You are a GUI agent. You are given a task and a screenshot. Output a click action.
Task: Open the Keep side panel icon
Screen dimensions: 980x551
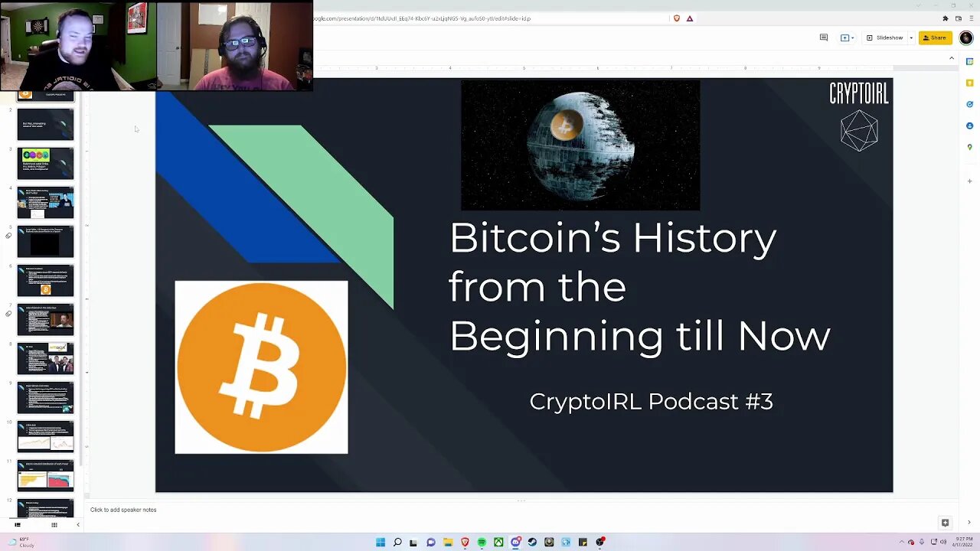tap(969, 83)
